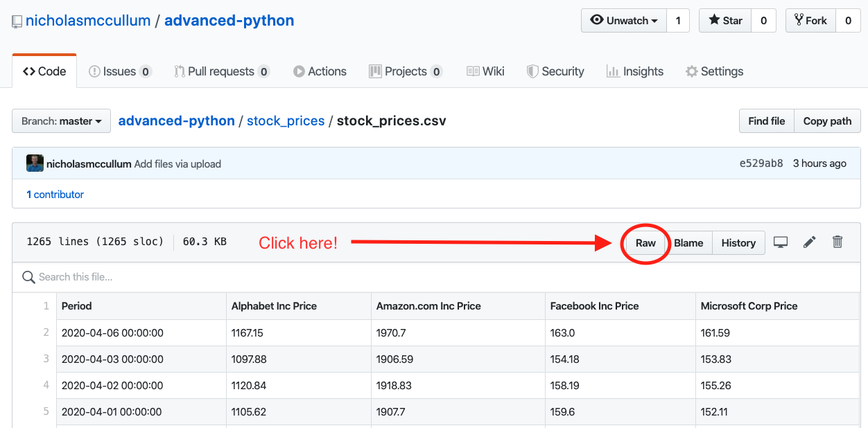
Task: Navigate to advanced-python breadcrumb root
Action: (x=177, y=121)
